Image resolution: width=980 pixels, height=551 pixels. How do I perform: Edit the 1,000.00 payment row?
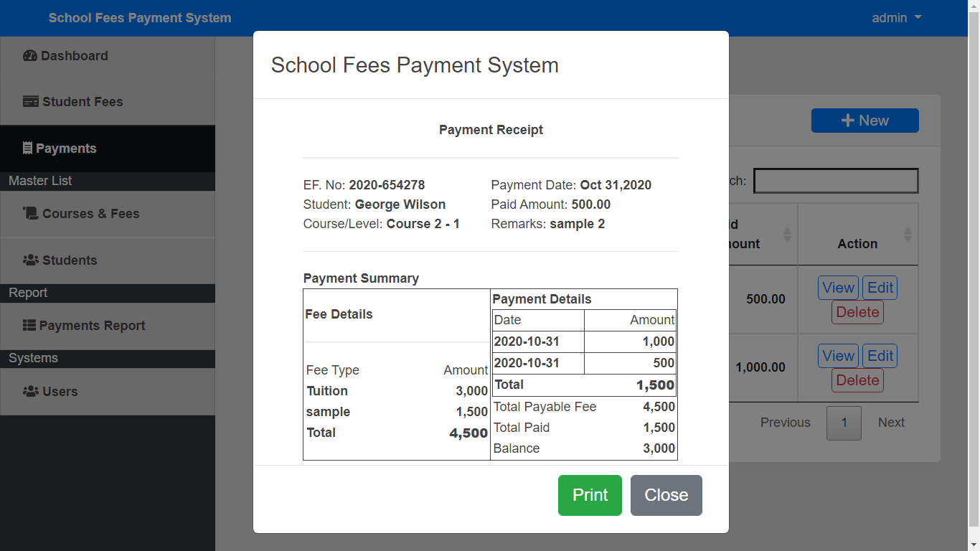click(880, 356)
